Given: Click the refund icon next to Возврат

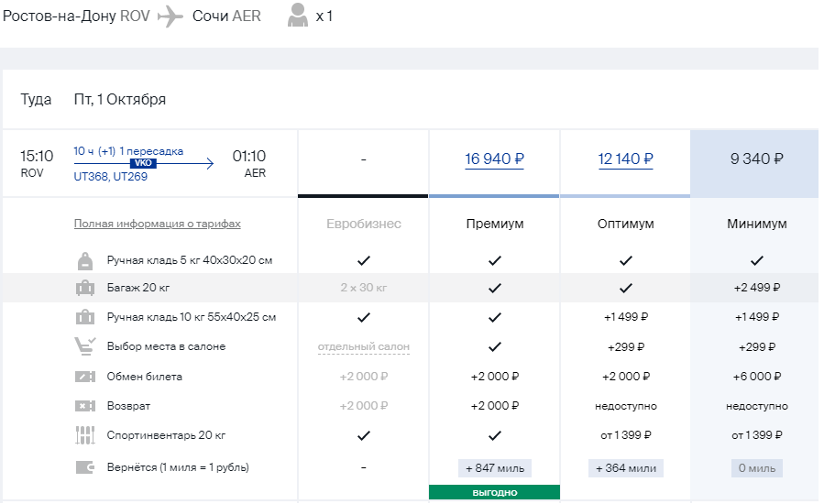Looking at the screenshot, I should point(85,406).
